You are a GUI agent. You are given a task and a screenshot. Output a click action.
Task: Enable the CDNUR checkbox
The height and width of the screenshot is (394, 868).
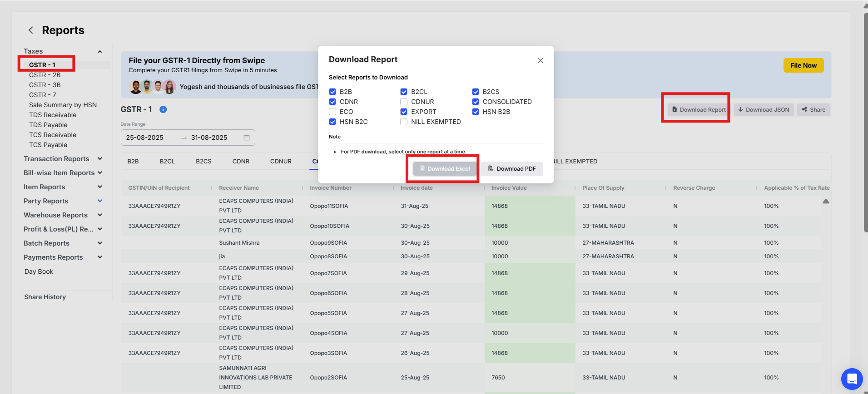(x=404, y=102)
